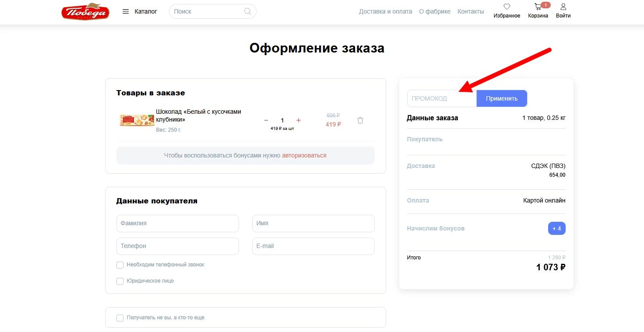
Task: Click the white chocolate product thumbnail
Action: pos(136,120)
